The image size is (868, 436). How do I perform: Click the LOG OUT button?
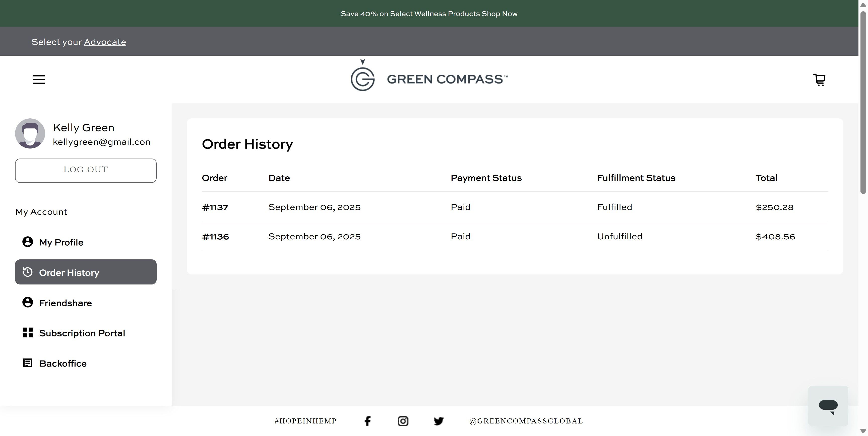[86, 171]
